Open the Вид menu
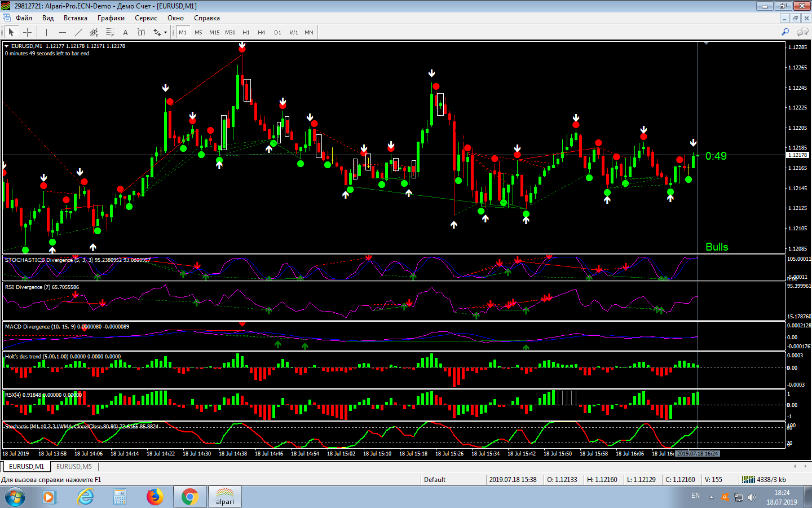The image size is (812, 508). (48, 18)
